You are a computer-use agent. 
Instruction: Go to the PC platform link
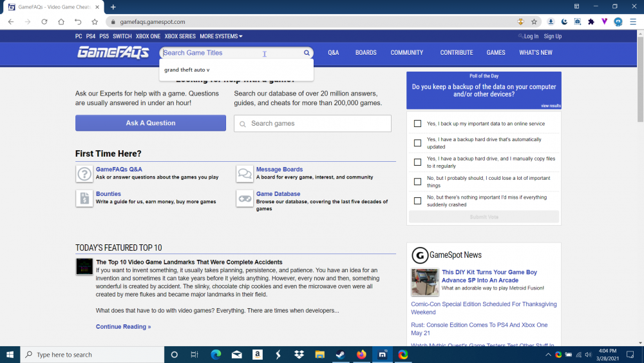[79, 36]
